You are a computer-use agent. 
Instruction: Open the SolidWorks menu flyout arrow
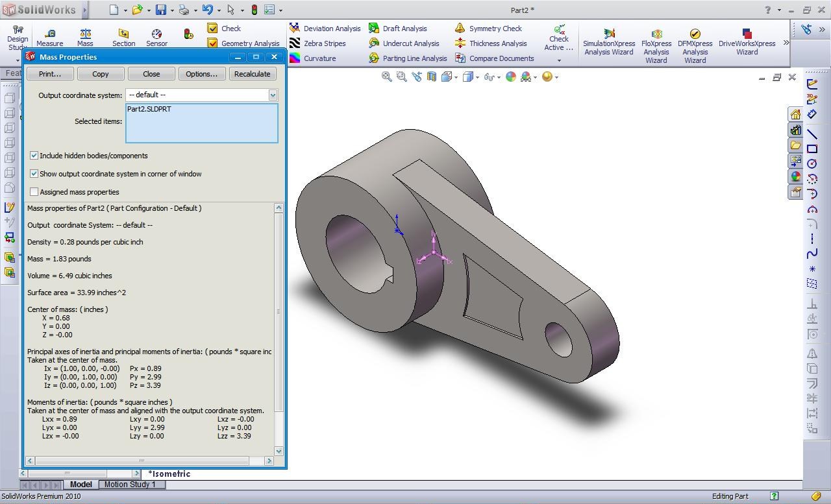pos(86,10)
